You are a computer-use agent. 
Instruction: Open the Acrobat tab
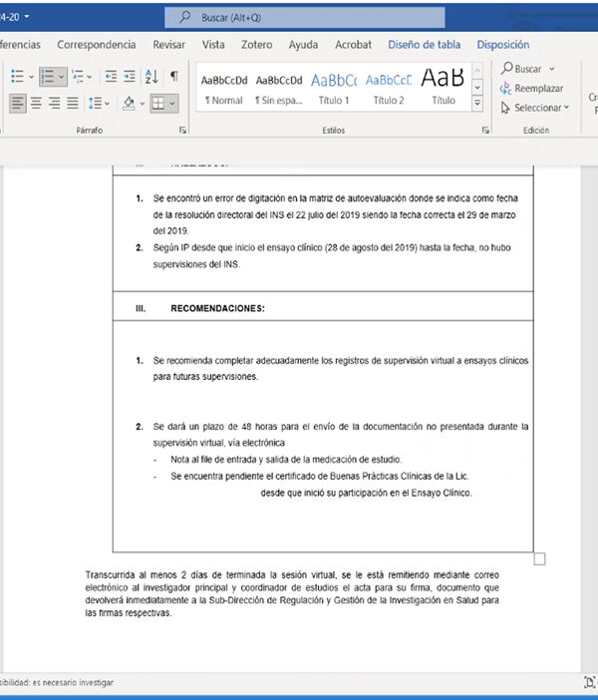pyautogui.click(x=353, y=45)
